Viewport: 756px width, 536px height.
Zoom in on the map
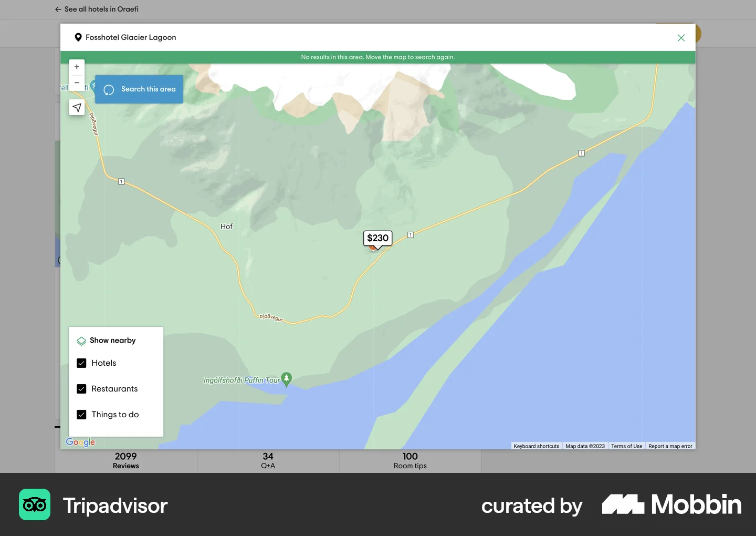(x=77, y=67)
